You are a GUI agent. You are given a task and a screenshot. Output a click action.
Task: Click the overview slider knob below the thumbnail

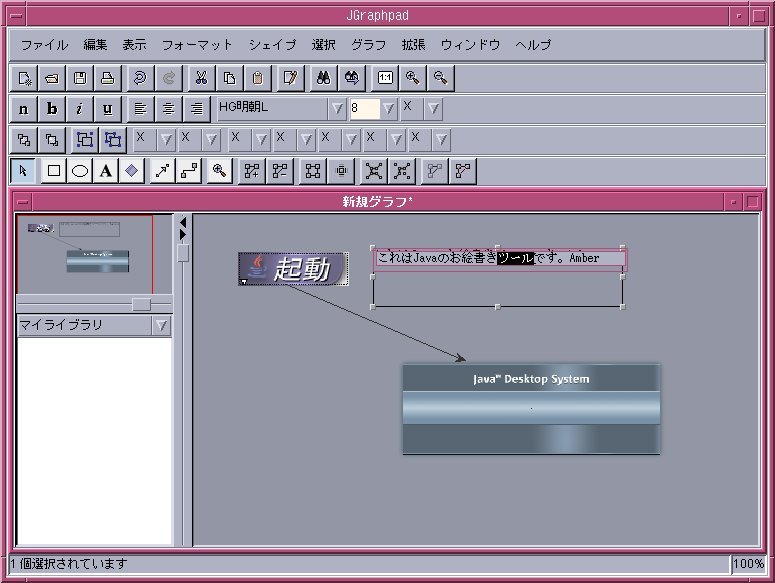tap(141, 304)
